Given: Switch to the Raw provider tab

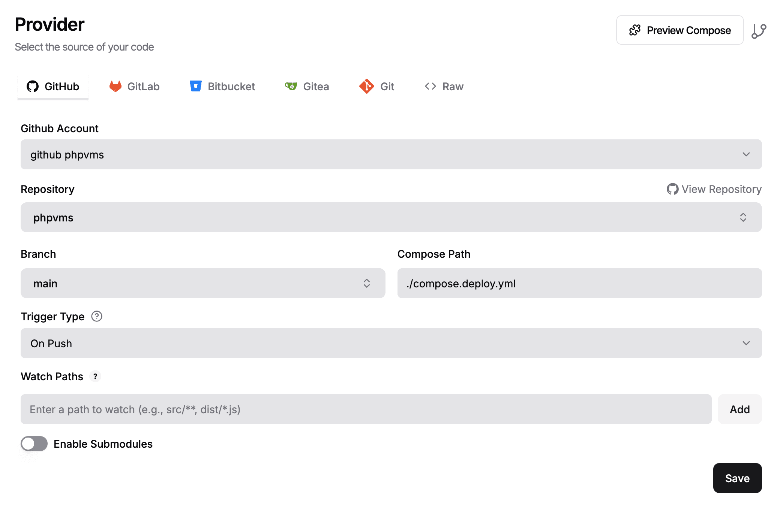Looking at the screenshot, I should click(x=444, y=86).
